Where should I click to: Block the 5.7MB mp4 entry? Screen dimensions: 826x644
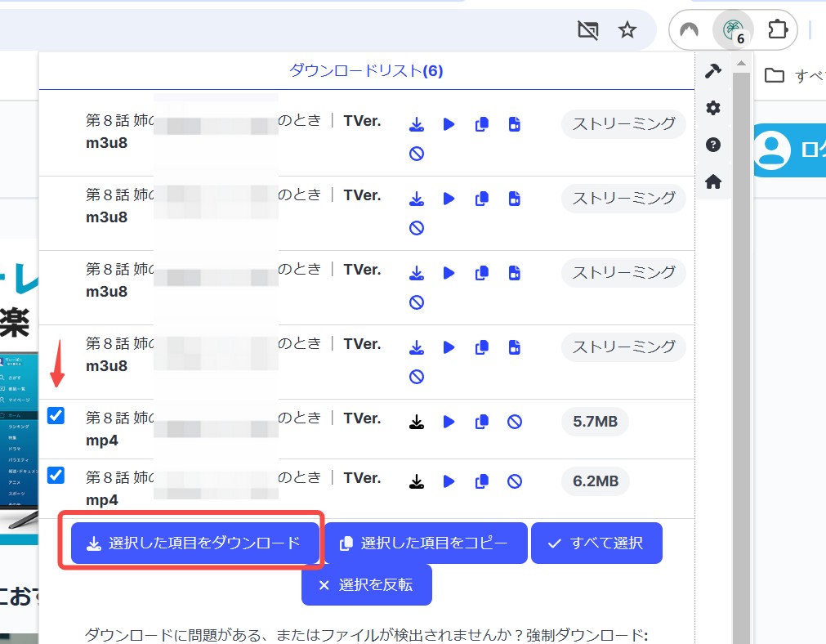tap(515, 422)
